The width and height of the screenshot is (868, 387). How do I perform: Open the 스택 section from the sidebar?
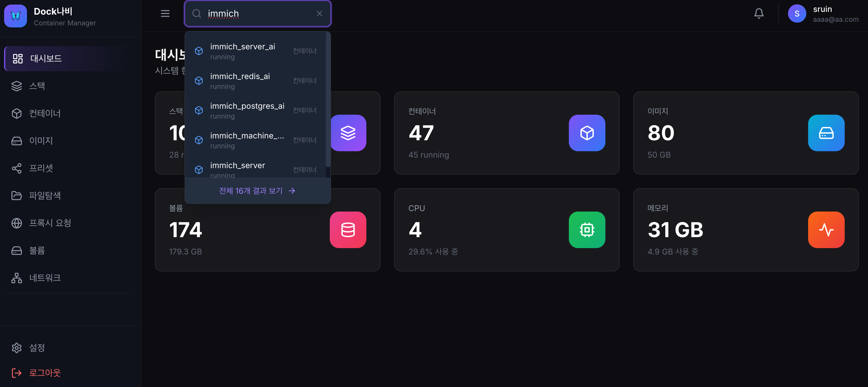(37, 86)
